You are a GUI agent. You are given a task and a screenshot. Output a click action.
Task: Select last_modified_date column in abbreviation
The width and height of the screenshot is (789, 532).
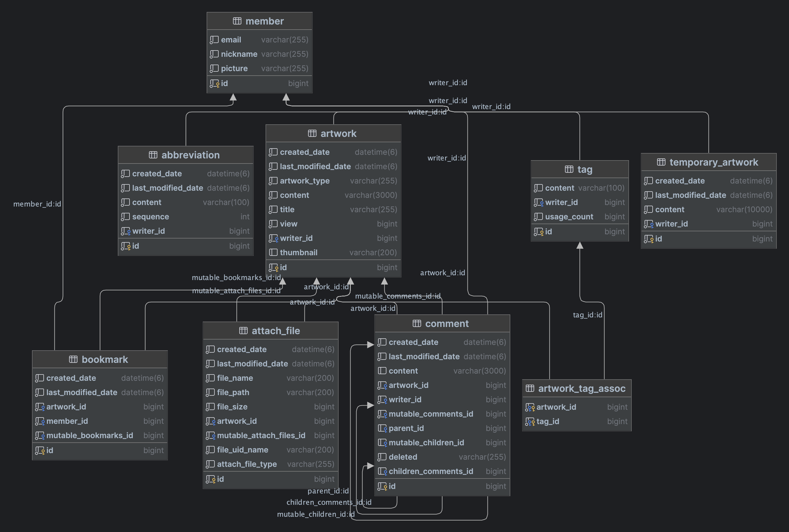click(186, 188)
